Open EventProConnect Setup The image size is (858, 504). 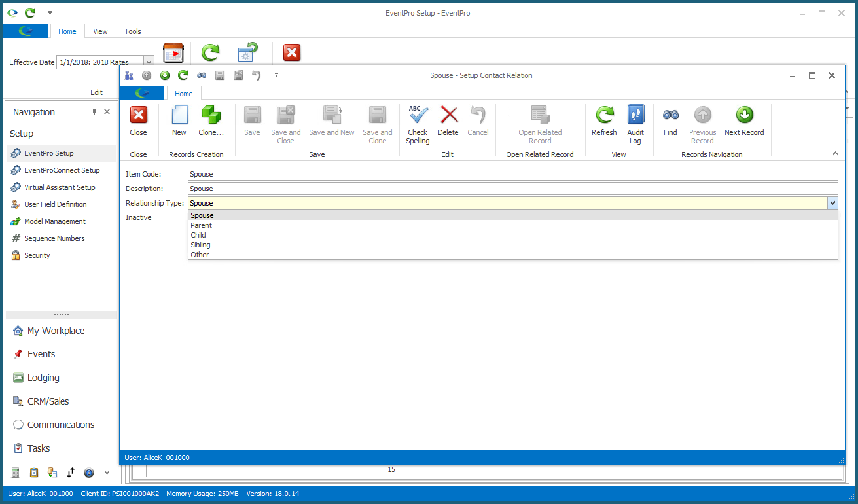(62, 170)
